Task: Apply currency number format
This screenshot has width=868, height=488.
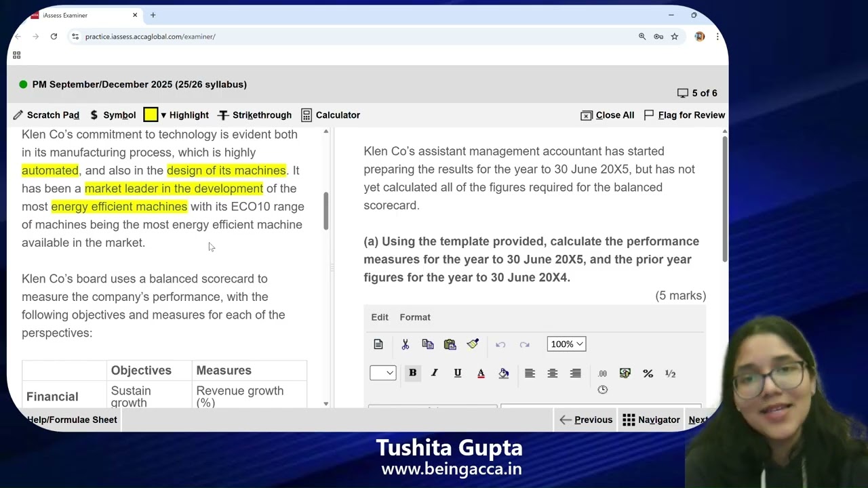Action: click(x=625, y=373)
